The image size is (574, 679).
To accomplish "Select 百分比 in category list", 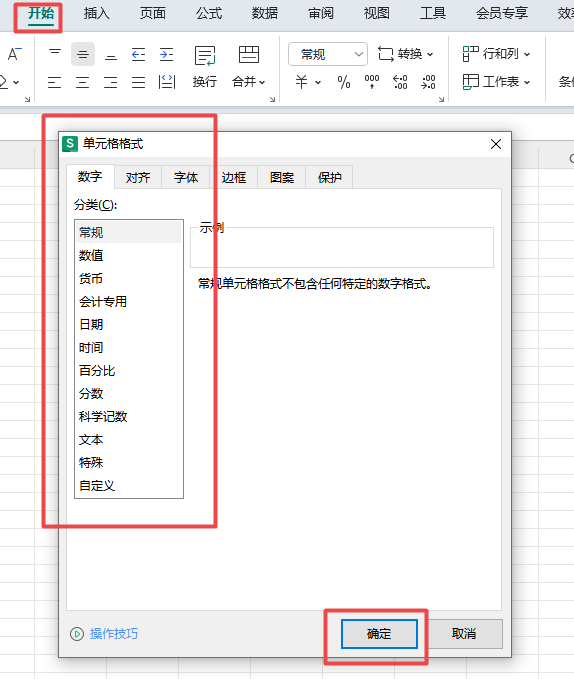I will click(x=129, y=371).
